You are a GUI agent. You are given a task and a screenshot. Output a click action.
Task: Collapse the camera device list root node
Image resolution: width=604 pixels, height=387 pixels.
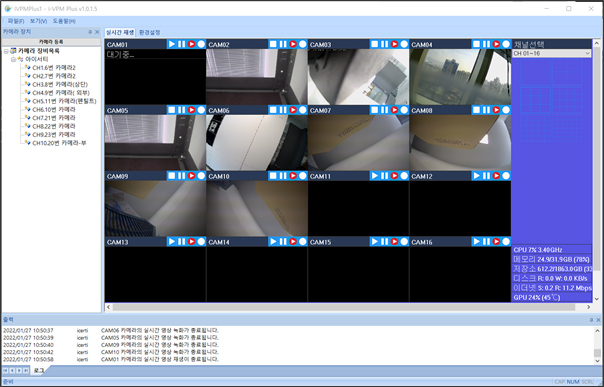click(6, 51)
